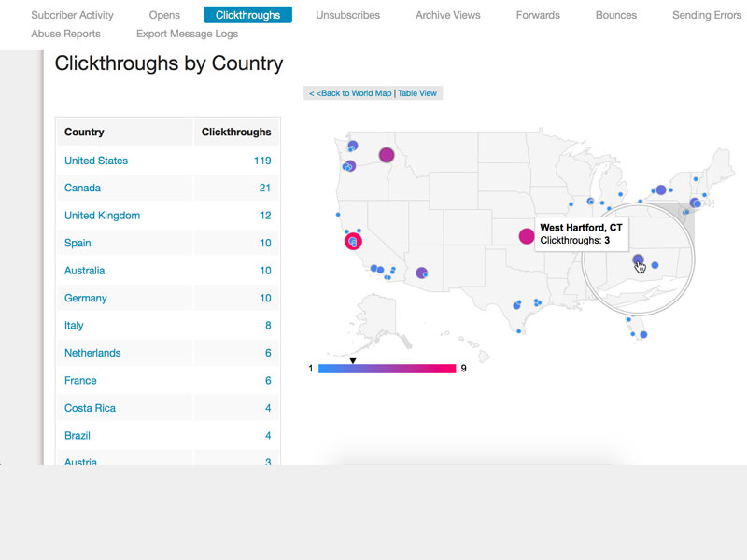
Task: Click the black triangle marker on color scale
Action: (353, 360)
